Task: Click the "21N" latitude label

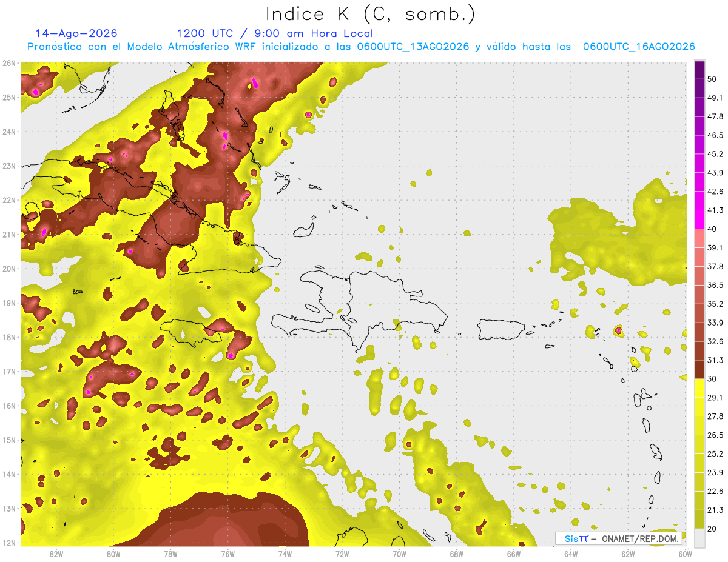Action: (x=9, y=234)
